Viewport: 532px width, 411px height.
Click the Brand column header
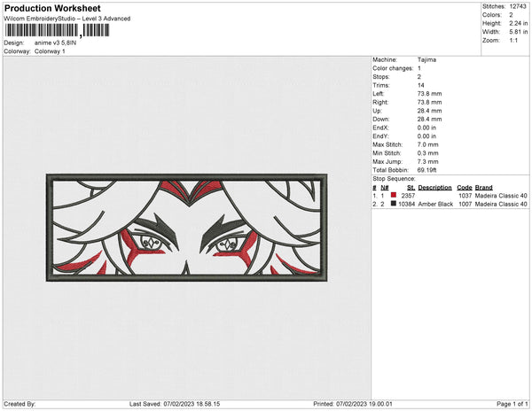pos(483,188)
